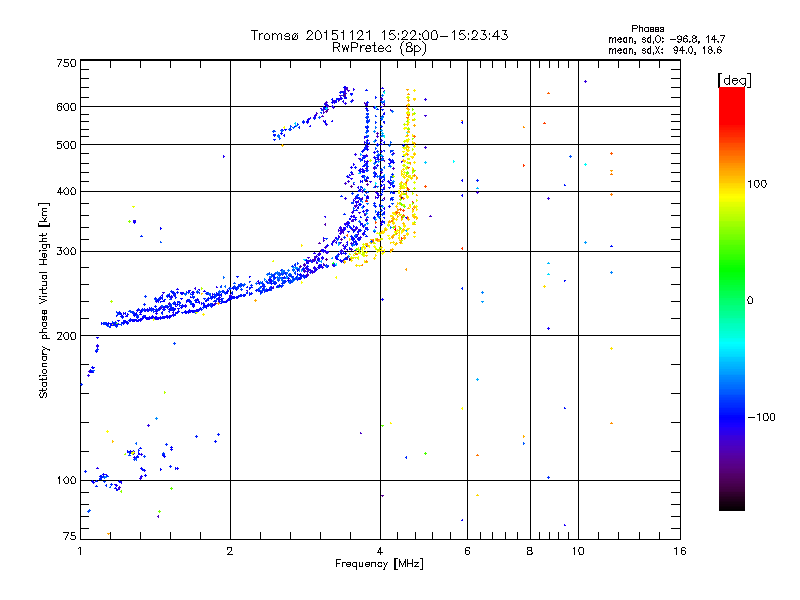Screen dimensions: 800x600
Task: Click the y-axis tick label '400'
Action: tap(66, 191)
